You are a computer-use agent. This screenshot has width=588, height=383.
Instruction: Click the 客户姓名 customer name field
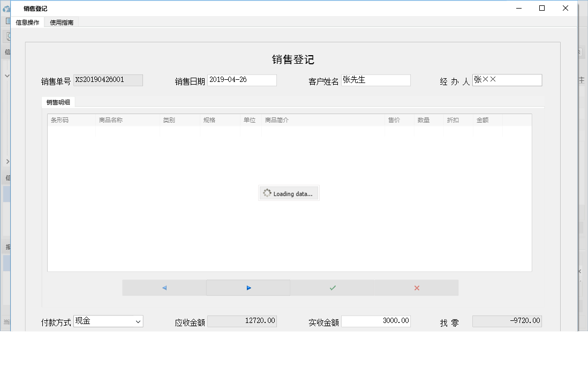[x=375, y=80]
